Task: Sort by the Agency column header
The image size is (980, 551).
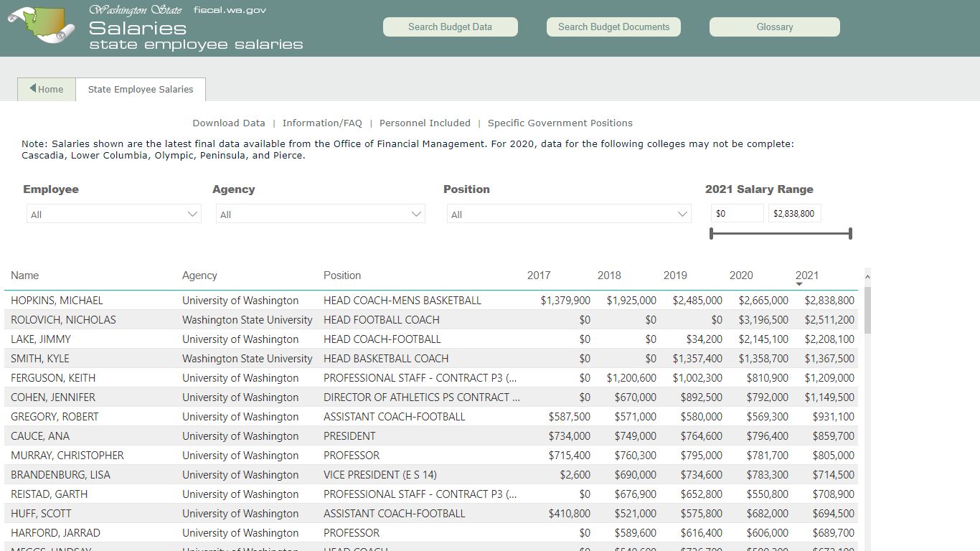Action: [x=199, y=275]
